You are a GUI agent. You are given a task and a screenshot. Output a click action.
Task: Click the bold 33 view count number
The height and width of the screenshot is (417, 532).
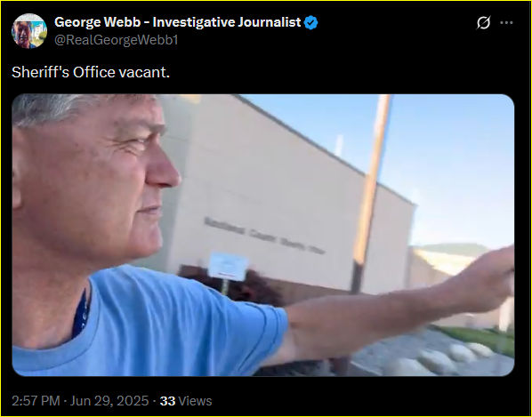pyautogui.click(x=167, y=401)
